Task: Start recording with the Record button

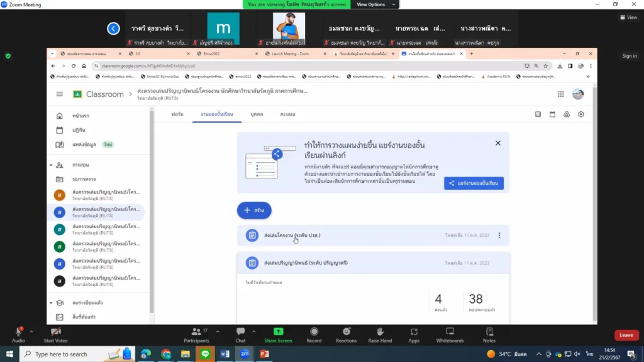Action: tap(314, 334)
